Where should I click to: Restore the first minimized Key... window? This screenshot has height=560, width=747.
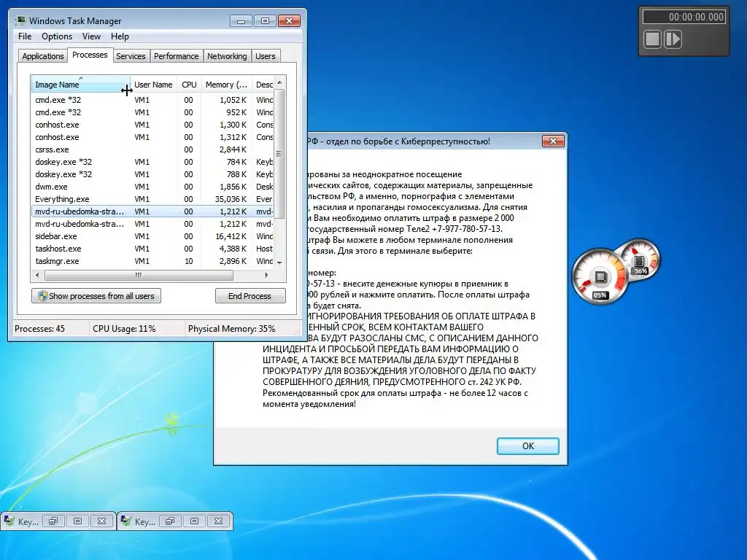tap(53, 521)
